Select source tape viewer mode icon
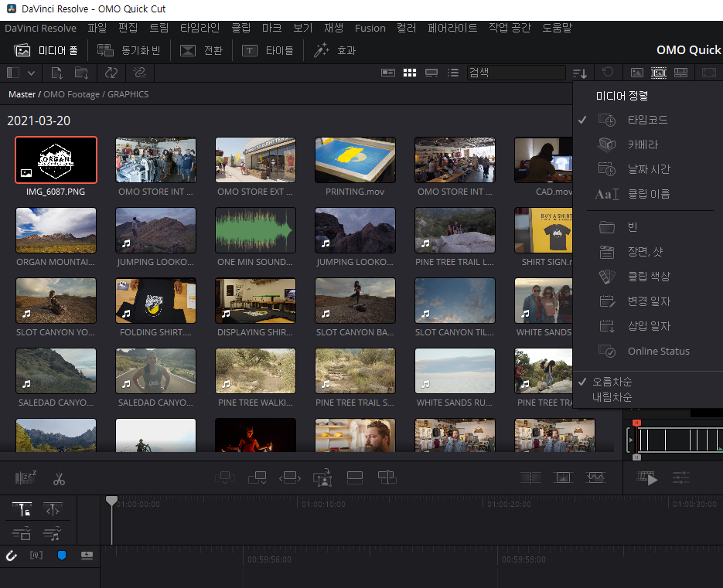This screenshot has width=723, height=588. pos(659,73)
